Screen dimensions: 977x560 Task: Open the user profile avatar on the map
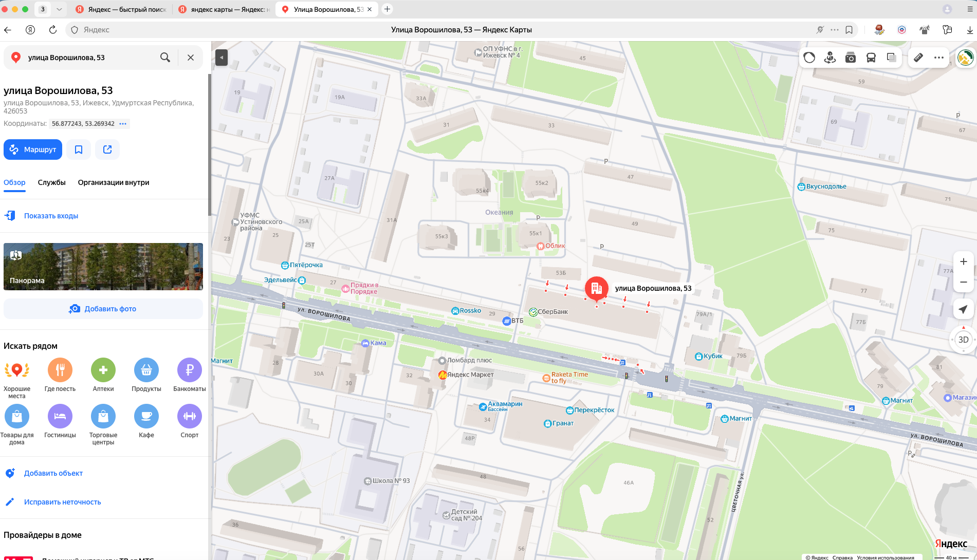[966, 58]
